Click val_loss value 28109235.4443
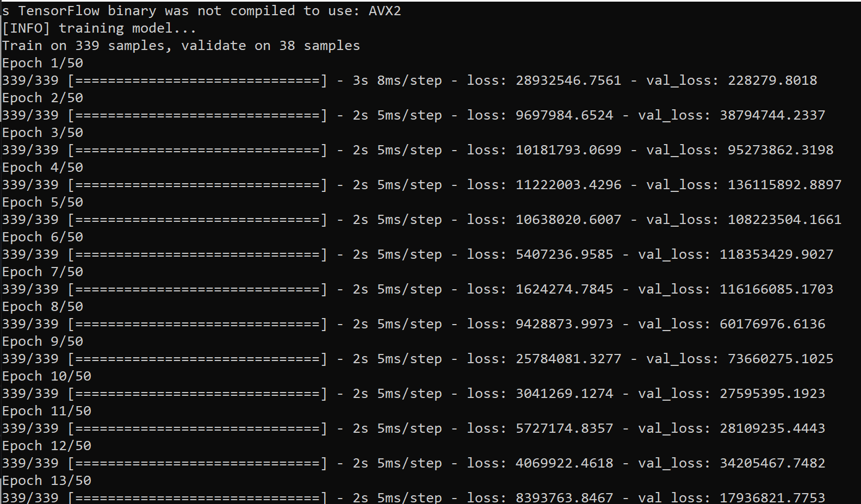 (772, 428)
